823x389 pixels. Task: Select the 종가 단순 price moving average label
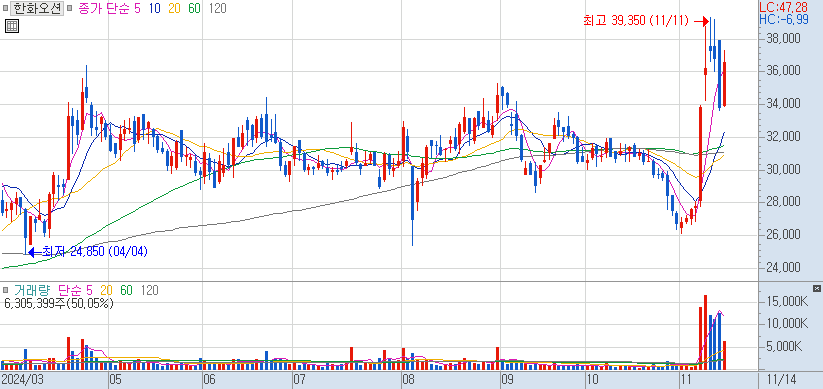104,8
